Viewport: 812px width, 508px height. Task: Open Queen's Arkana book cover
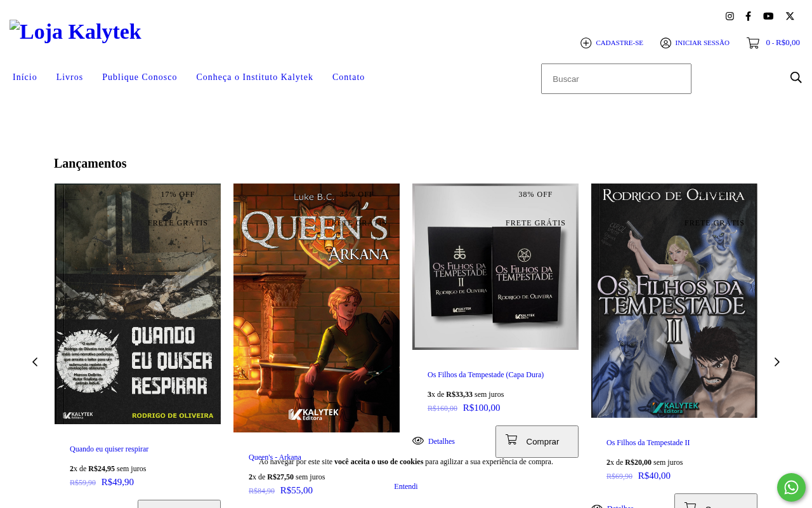click(317, 308)
